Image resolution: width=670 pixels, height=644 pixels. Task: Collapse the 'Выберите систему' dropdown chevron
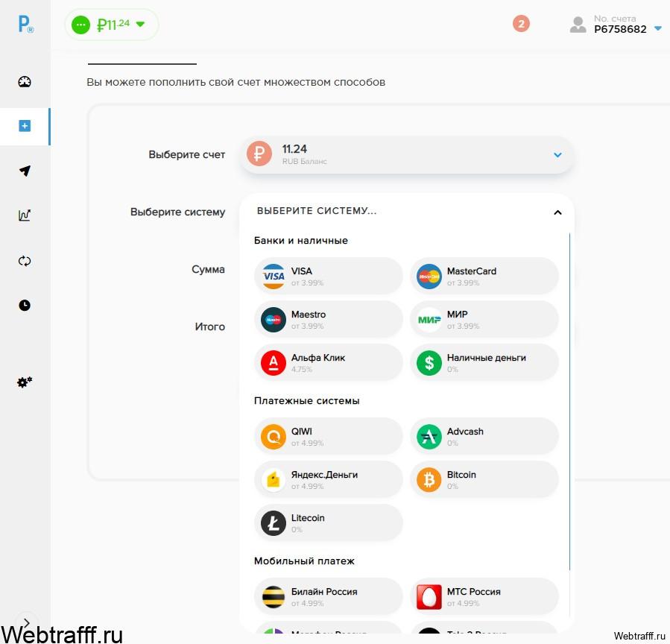[557, 212]
